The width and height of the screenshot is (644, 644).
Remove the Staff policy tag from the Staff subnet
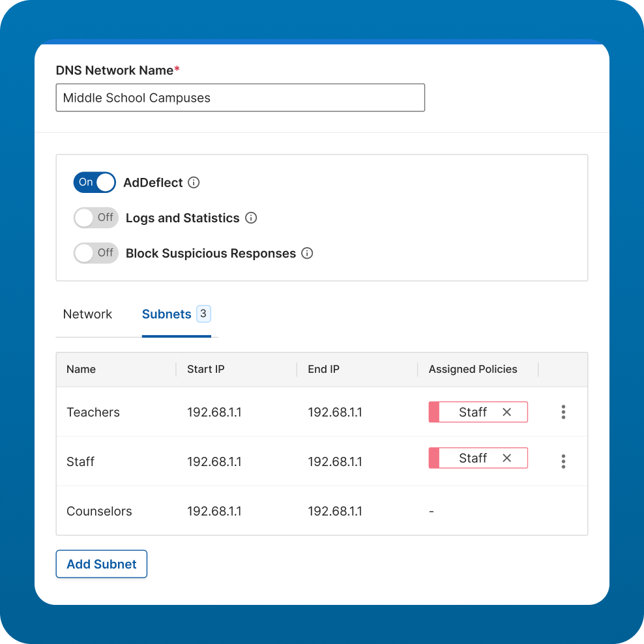(x=507, y=458)
